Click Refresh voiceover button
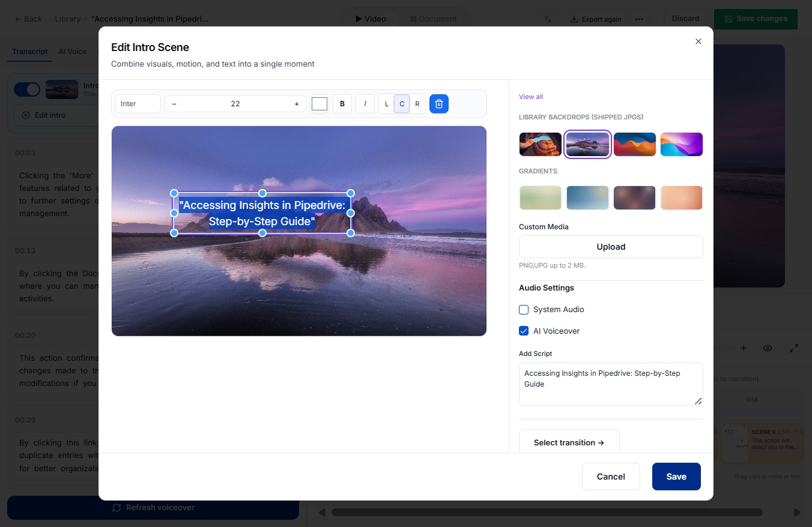The image size is (812, 527). 153,508
